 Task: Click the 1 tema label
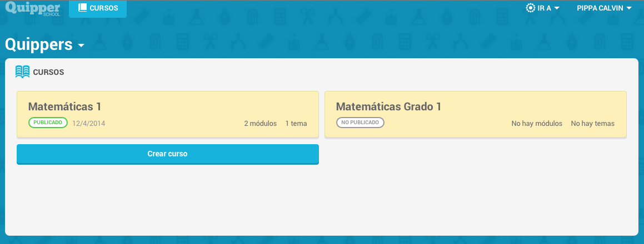tap(296, 124)
